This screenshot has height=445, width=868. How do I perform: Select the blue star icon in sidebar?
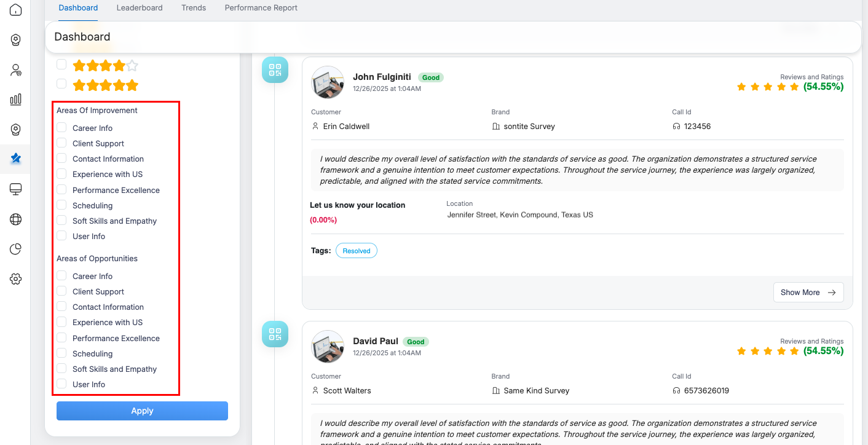[x=15, y=159]
